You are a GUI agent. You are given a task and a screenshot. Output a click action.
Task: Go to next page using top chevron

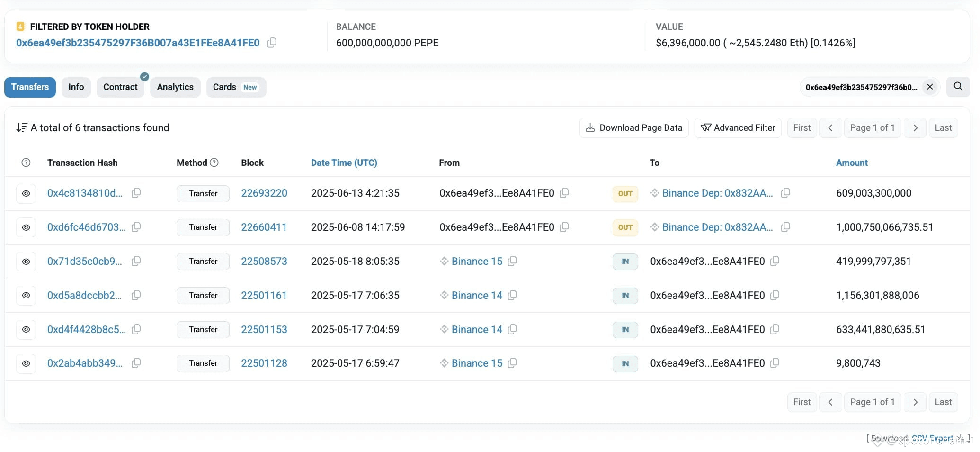[x=915, y=128]
